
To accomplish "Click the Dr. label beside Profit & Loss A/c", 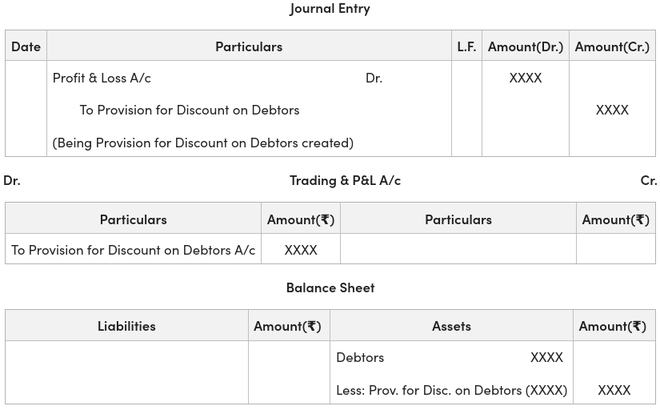I will [374, 78].
